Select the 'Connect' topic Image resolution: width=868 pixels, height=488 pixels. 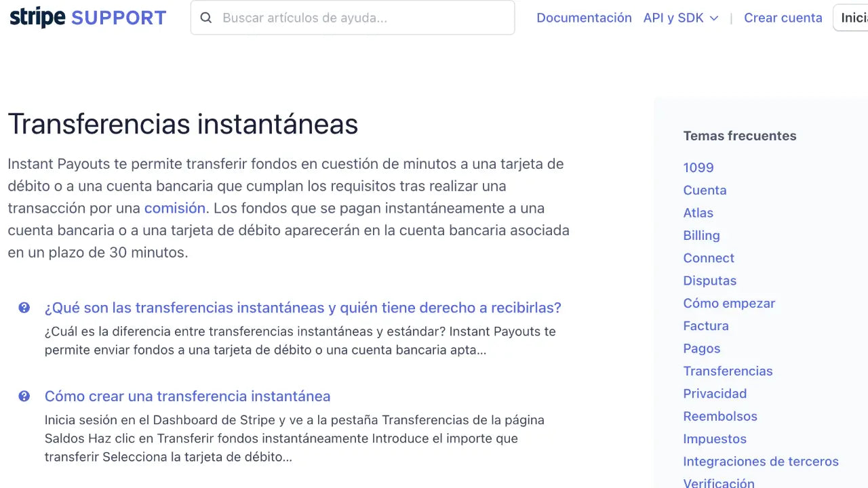point(709,258)
